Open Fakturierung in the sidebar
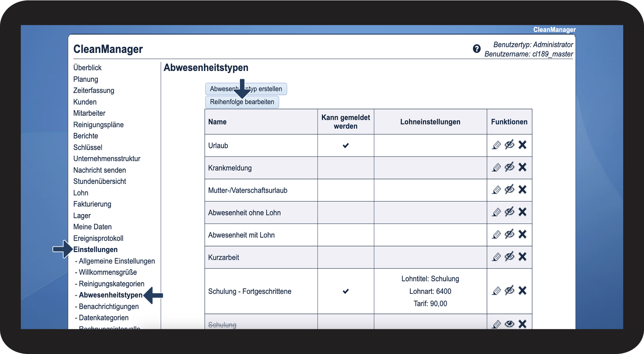The image size is (644, 354). 92,204
